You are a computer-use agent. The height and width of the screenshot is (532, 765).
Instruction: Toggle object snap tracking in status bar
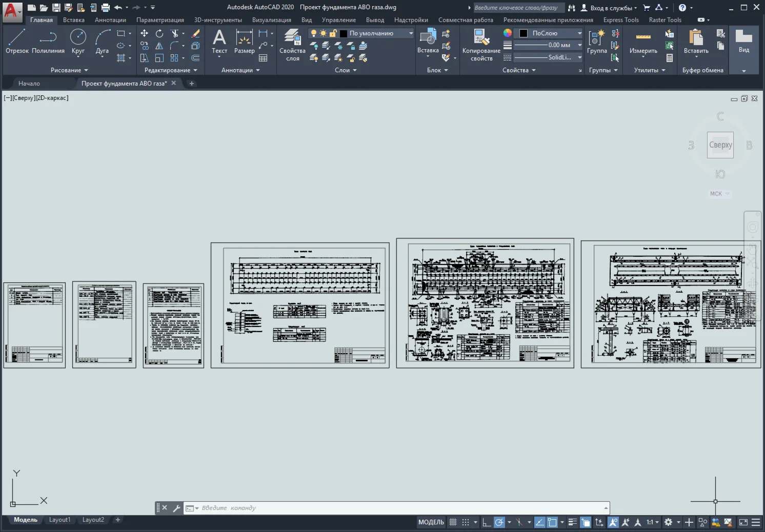pos(539,522)
